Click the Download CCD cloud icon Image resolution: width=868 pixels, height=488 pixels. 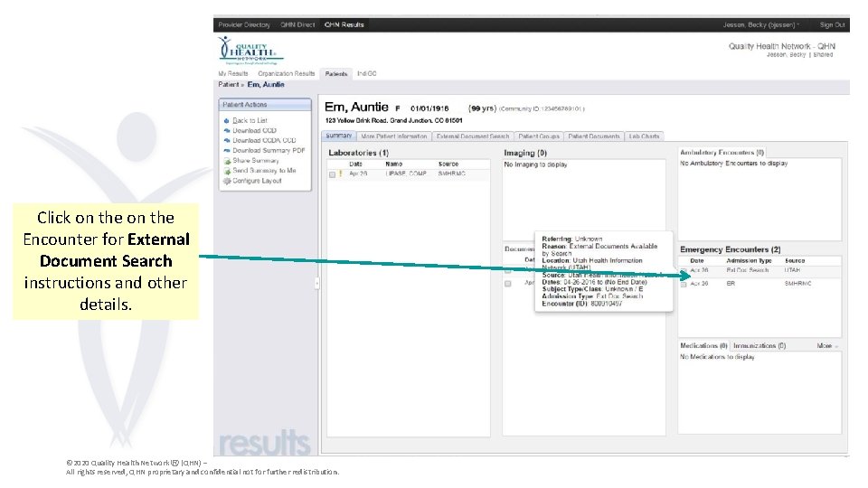[226, 130]
